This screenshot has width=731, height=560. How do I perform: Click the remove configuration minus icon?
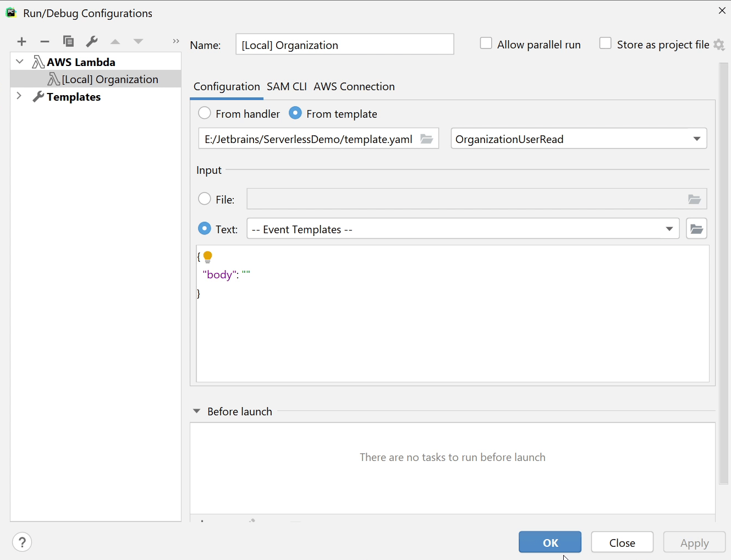click(45, 41)
